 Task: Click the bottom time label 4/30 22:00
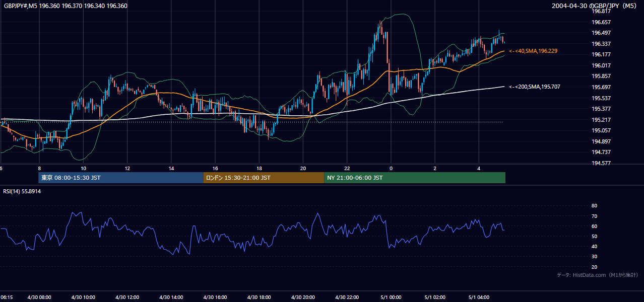point(347,297)
